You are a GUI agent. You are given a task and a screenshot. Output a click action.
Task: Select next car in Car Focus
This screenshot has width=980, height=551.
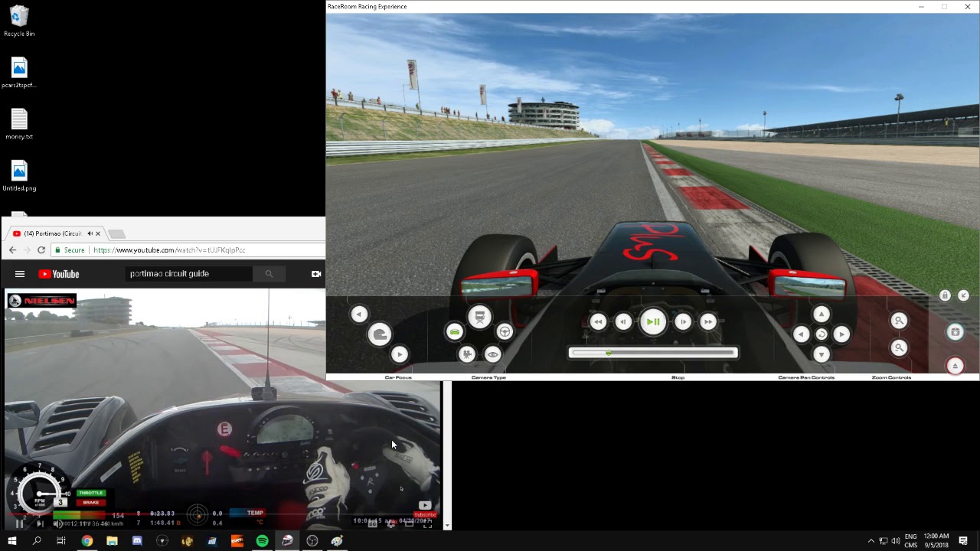click(400, 354)
